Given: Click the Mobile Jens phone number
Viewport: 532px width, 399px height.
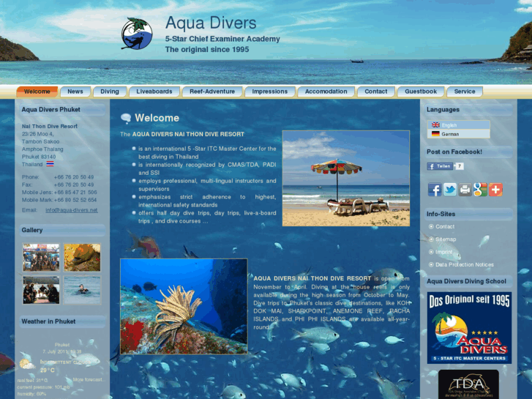Looking at the screenshot, I should coord(75,193).
